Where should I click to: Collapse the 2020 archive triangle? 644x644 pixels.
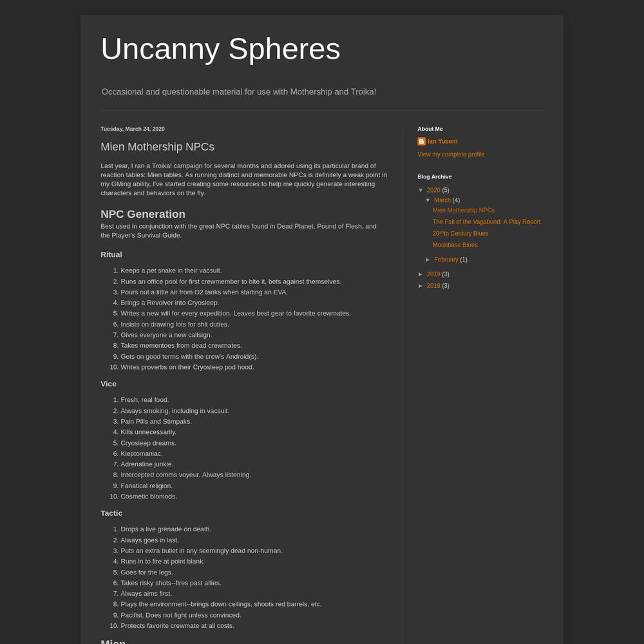pyautogui.click(x=421, y=190)
